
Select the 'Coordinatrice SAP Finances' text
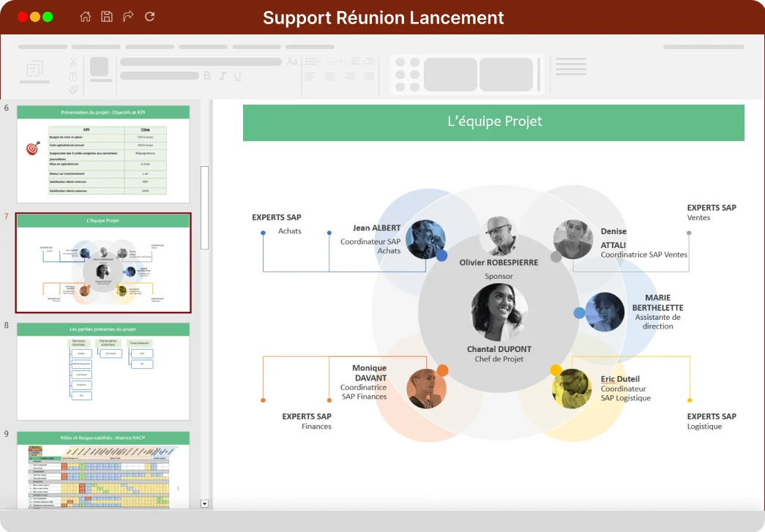364,391
